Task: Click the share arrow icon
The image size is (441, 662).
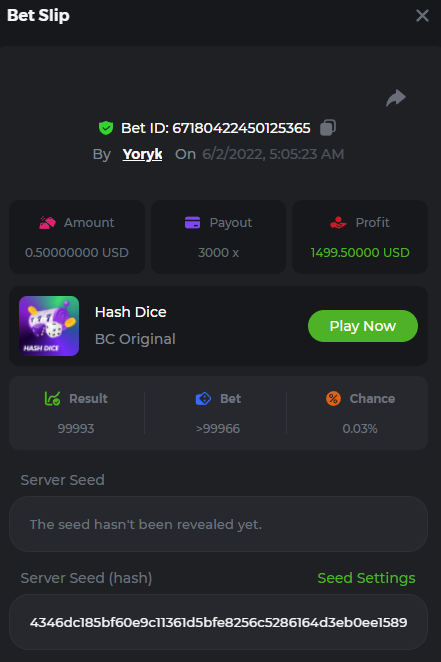Action: [396, 98]
